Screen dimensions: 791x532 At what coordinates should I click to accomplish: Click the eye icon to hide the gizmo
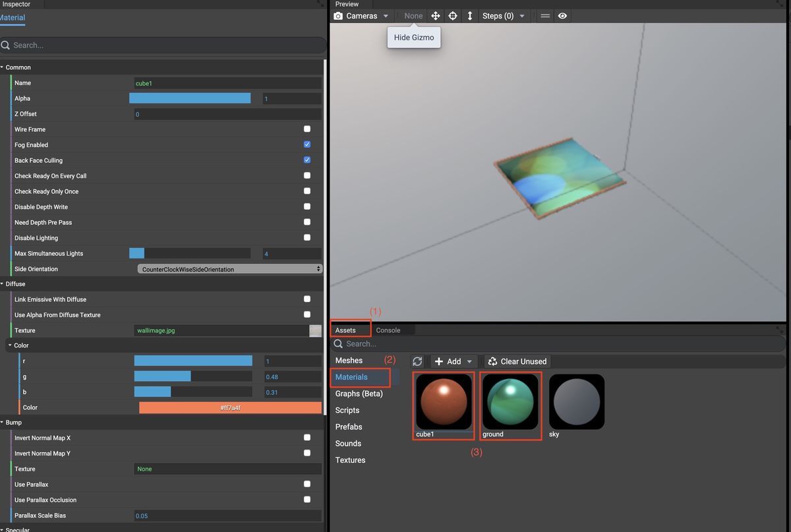pyautogui.click(x=562, y=15)
